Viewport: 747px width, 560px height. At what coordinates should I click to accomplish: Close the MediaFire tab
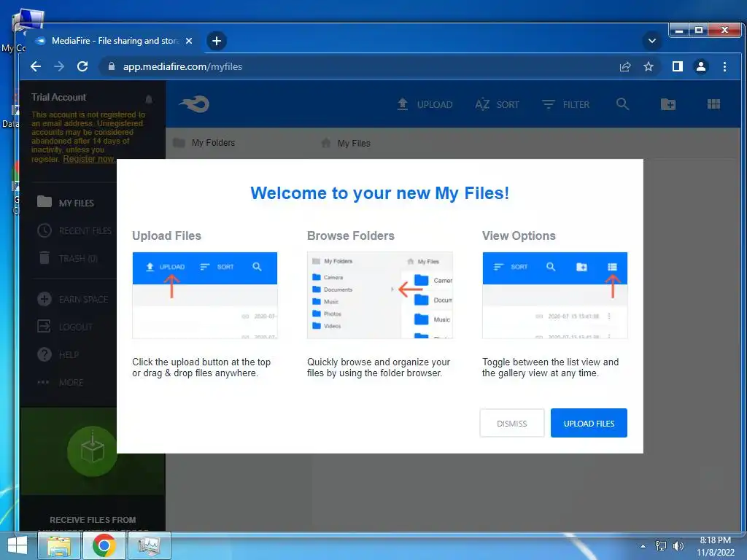[189, 41]
